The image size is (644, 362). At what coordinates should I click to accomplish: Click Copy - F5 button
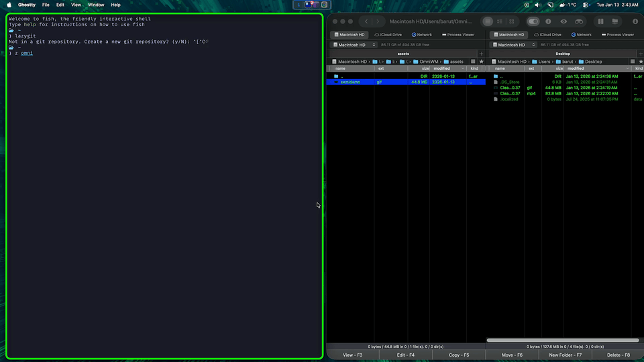pyautogui.click(x=459, y=355)
